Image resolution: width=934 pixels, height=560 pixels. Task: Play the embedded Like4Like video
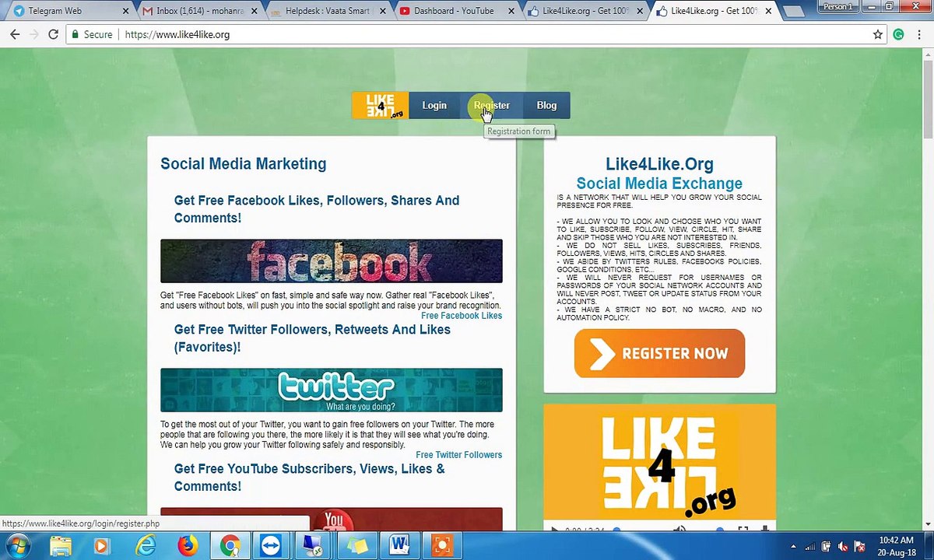554,530
